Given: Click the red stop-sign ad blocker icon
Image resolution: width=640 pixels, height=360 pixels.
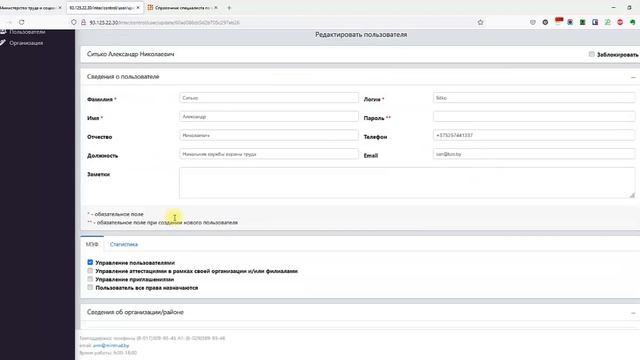Looking at the screenshot, I should tap(620, 22).
